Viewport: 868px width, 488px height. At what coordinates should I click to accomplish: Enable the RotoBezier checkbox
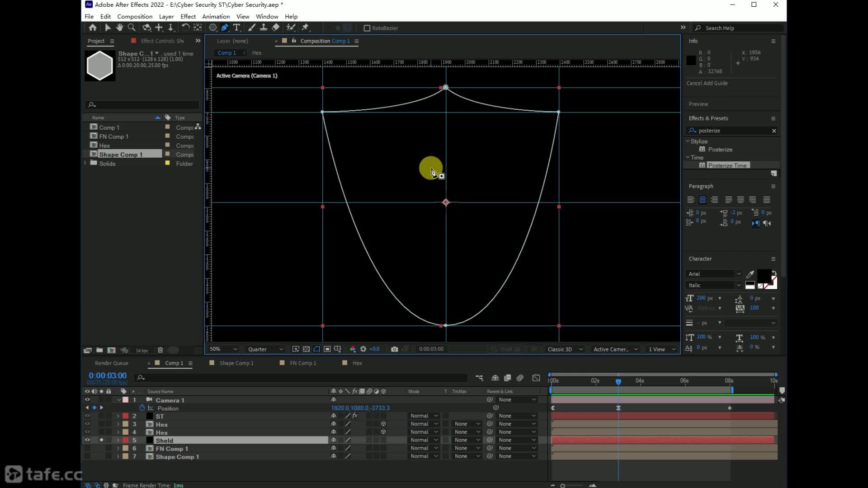[367, 28]
